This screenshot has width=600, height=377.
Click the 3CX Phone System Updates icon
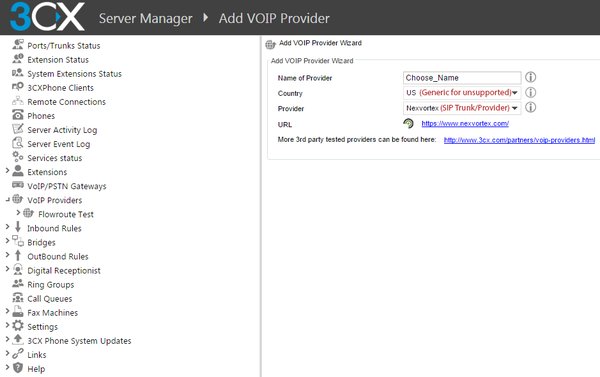(18, 339)
